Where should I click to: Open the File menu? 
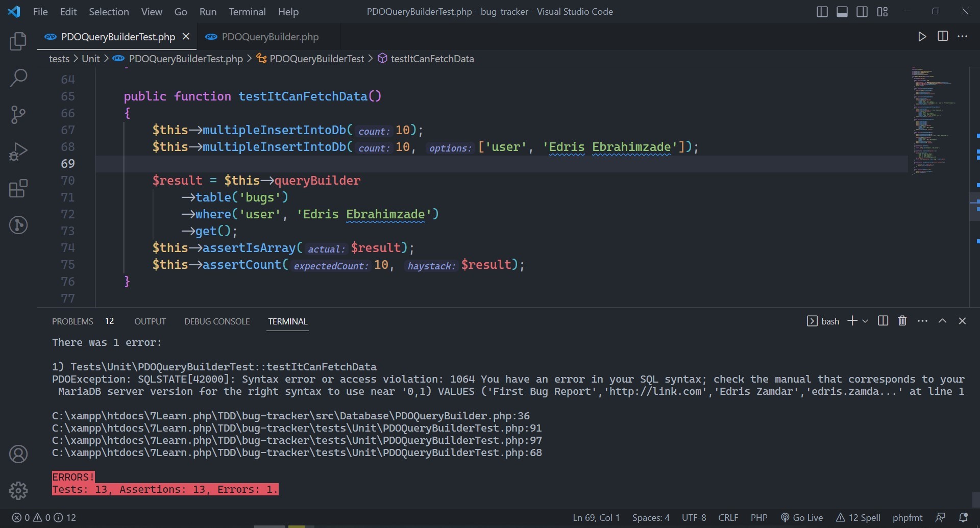[40, 12]
